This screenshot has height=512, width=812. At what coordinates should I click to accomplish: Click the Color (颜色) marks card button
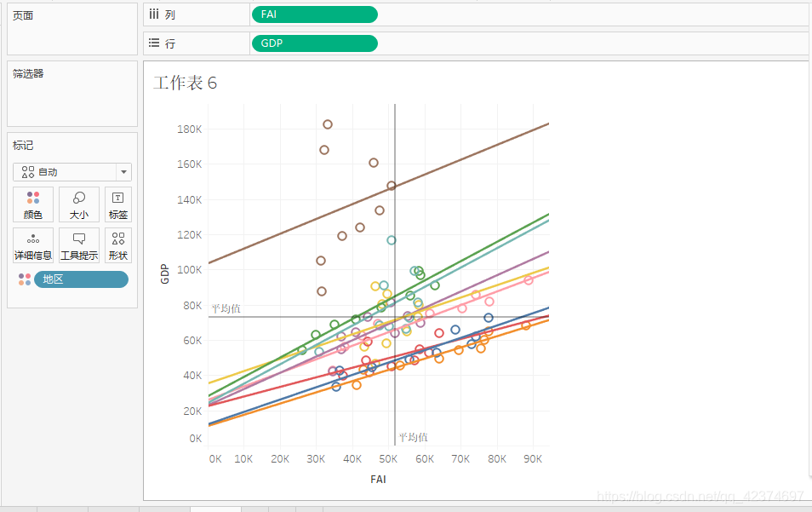point(33,204)
